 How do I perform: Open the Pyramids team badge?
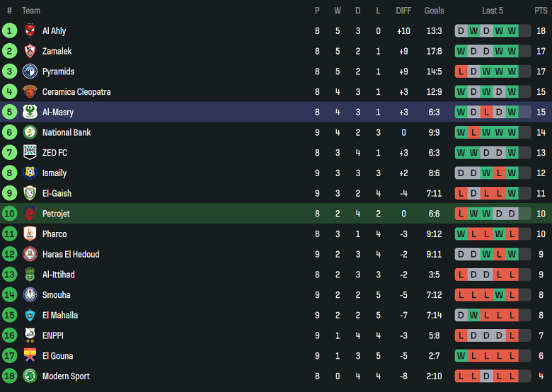pyautogui.click(x=30, y=71)
